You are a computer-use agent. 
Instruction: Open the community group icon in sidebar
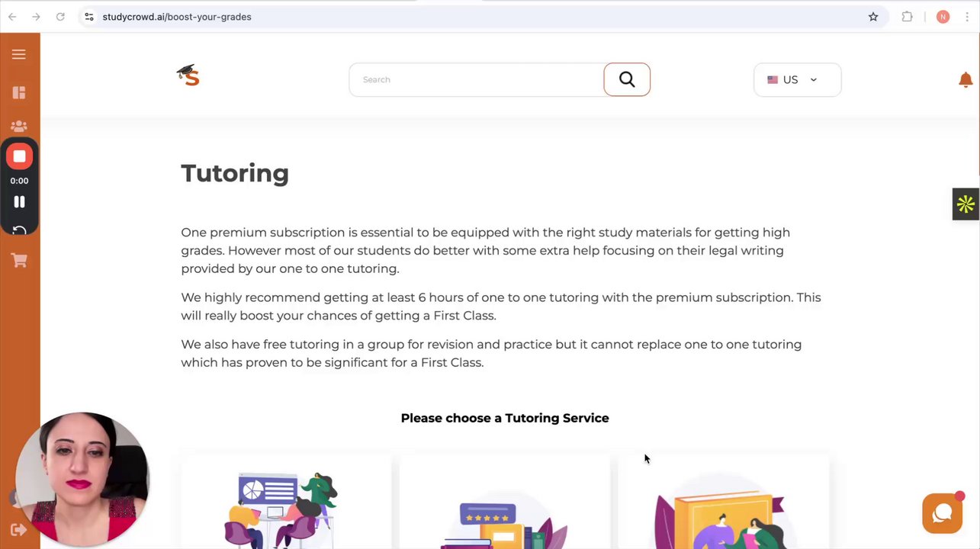[x=19, y=127]
